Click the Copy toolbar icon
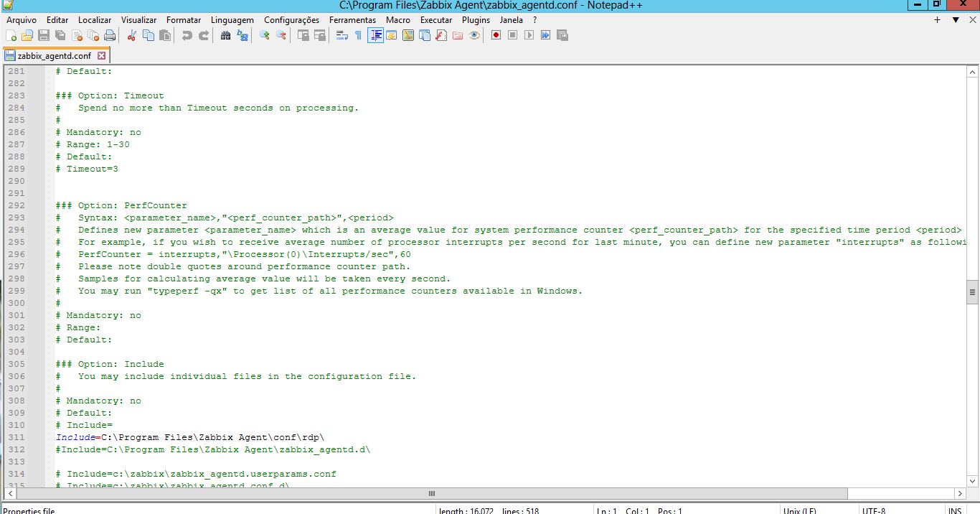The image size is (980, 514). 149,35
